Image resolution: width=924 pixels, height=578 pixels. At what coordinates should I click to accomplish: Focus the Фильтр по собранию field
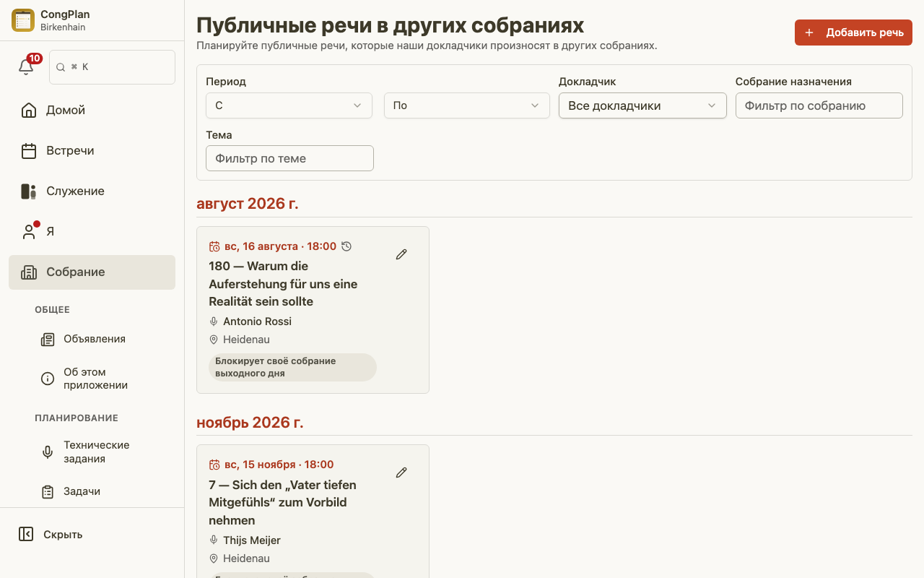tap(819, 105)
